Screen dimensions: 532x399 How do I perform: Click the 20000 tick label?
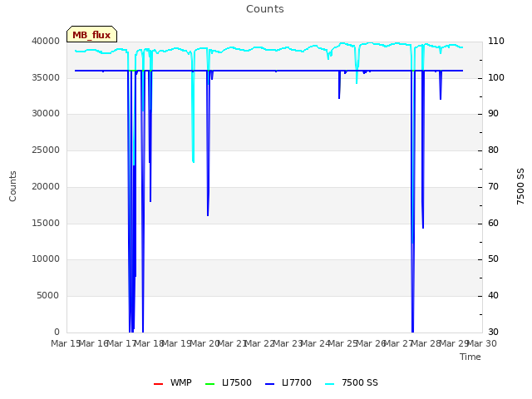click(x=46, y=186)
